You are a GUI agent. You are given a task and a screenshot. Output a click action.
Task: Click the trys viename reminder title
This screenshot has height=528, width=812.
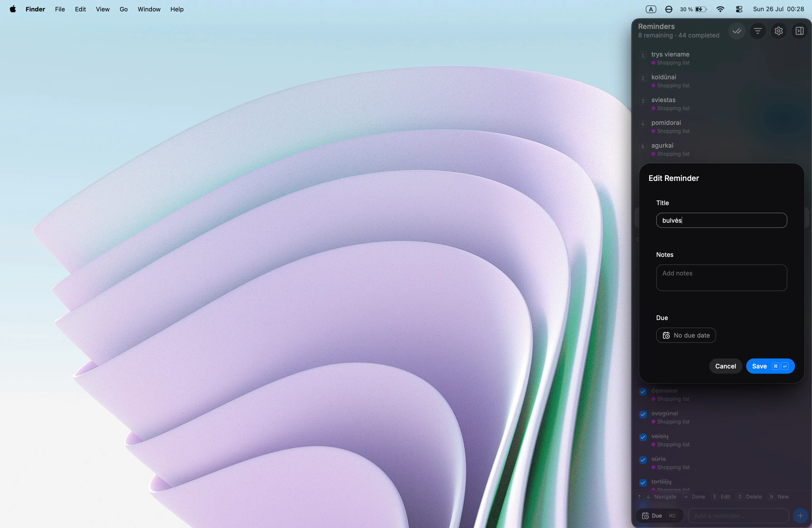pyautogui.click(x=670, y=54)
